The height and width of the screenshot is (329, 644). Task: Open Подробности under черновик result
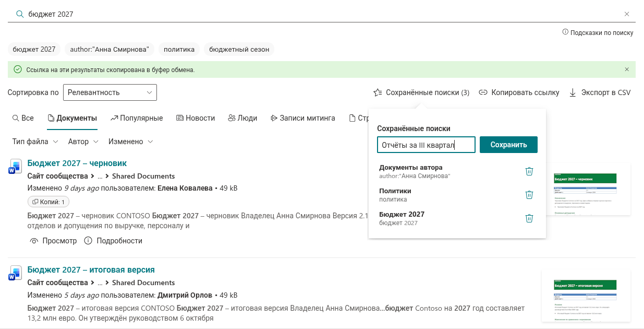(113, 241)
